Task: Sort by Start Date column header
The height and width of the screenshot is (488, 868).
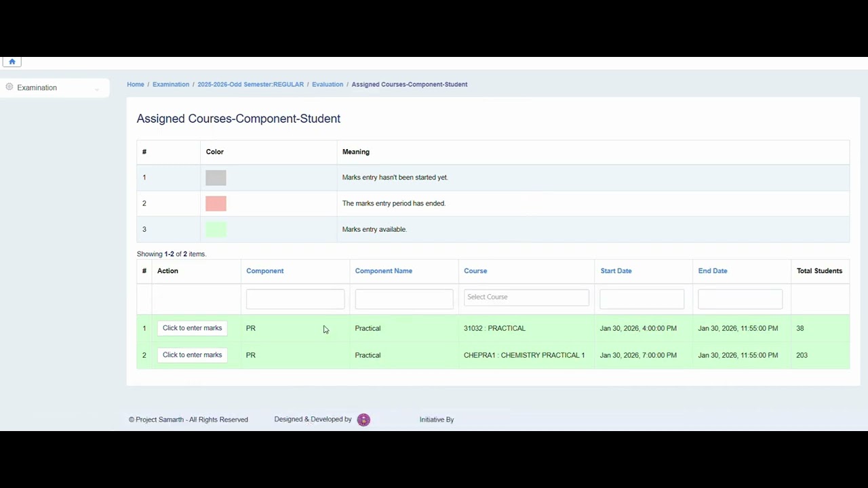Action: [x=616, y=271]
